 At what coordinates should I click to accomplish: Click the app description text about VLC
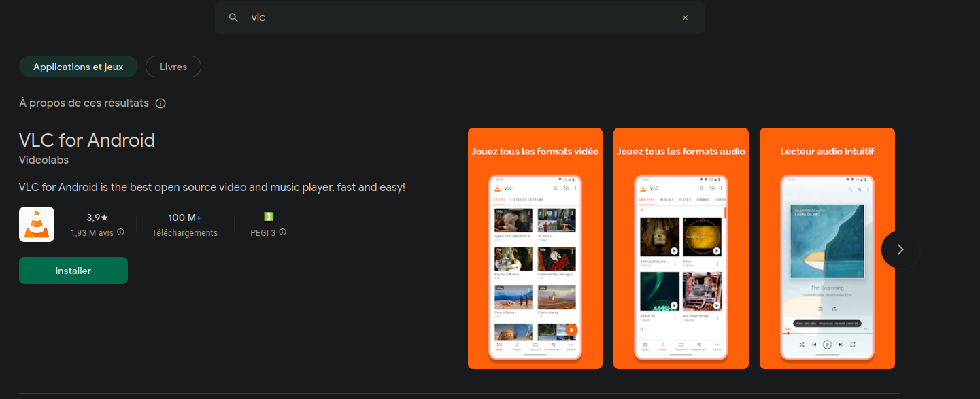coord(212,187)
